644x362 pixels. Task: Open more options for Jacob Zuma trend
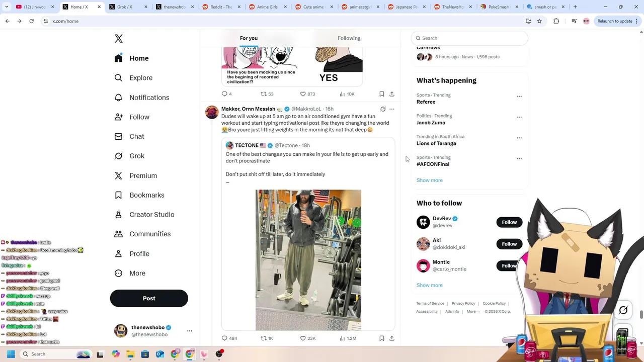(519, 117)
